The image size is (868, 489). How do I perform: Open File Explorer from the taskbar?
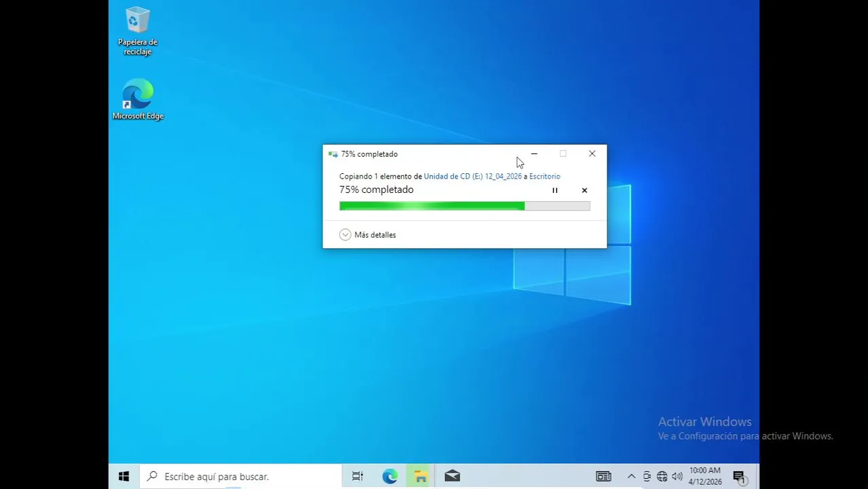[420, 477]
